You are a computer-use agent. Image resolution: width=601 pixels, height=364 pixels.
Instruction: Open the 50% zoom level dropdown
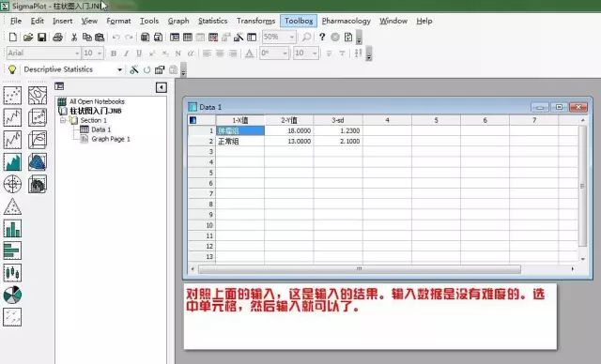point(292,38)
